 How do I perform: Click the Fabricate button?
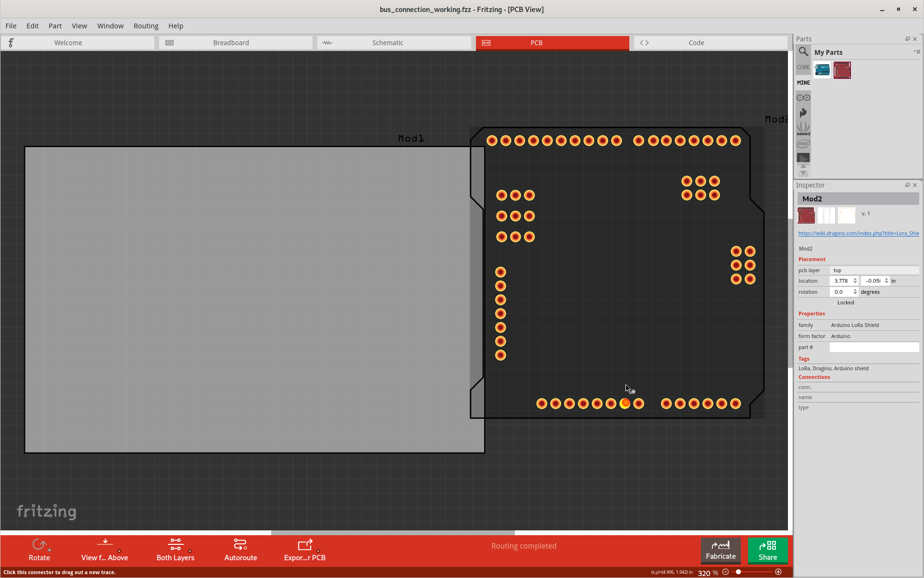tap(720, 550)
